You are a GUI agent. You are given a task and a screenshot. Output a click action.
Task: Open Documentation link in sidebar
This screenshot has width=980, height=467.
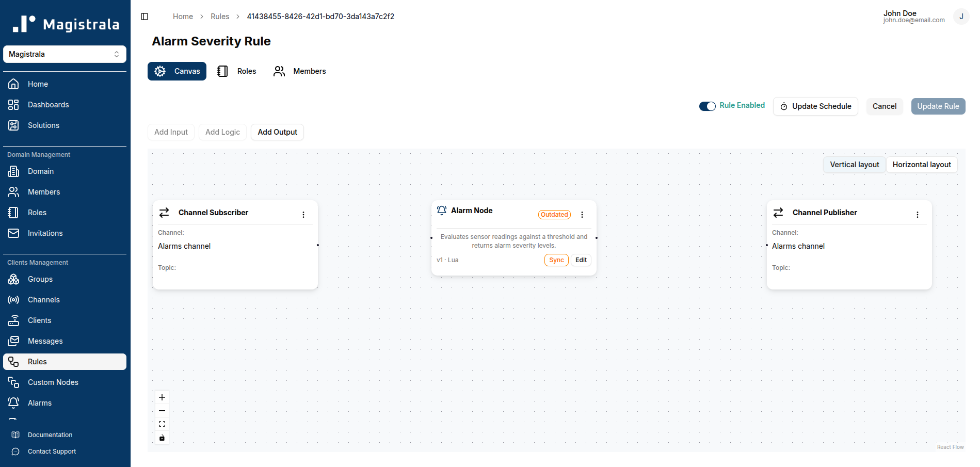(x=65, y=435)
